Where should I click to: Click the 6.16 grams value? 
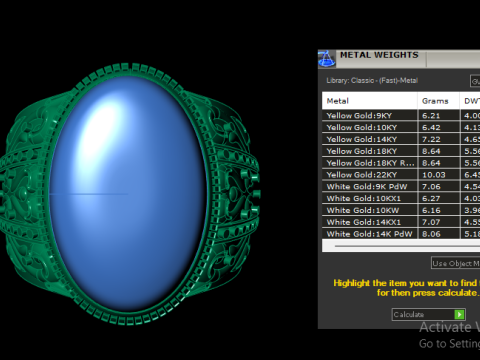(431, 210)
